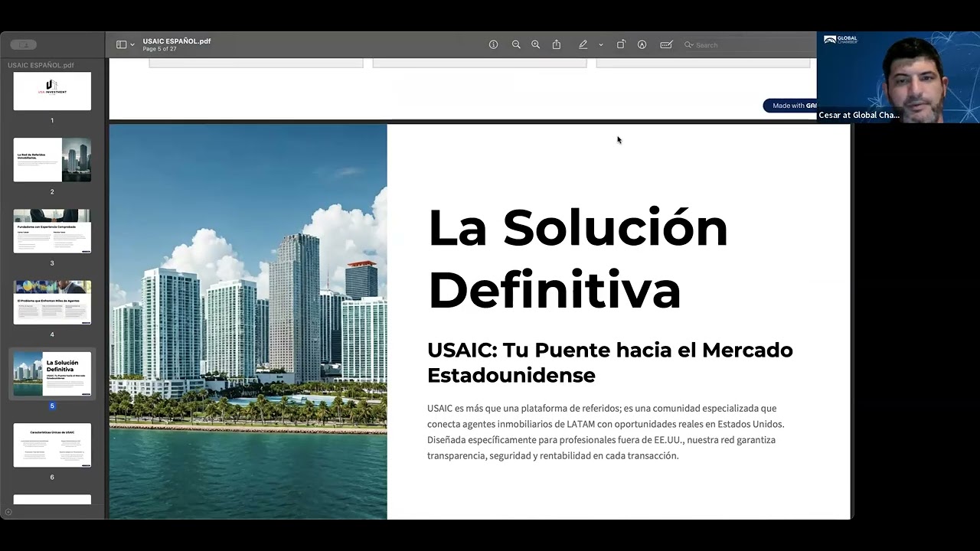Image resolution: width=980 pixels, height=551 pixels.
Task: Click the USAIC ESPAÑOL.pdf sidebar header
Action: (x=41, y=65)
